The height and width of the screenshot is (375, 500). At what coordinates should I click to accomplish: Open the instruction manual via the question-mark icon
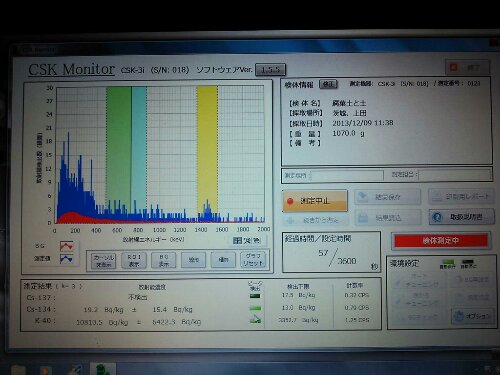(x=437, y=217)
